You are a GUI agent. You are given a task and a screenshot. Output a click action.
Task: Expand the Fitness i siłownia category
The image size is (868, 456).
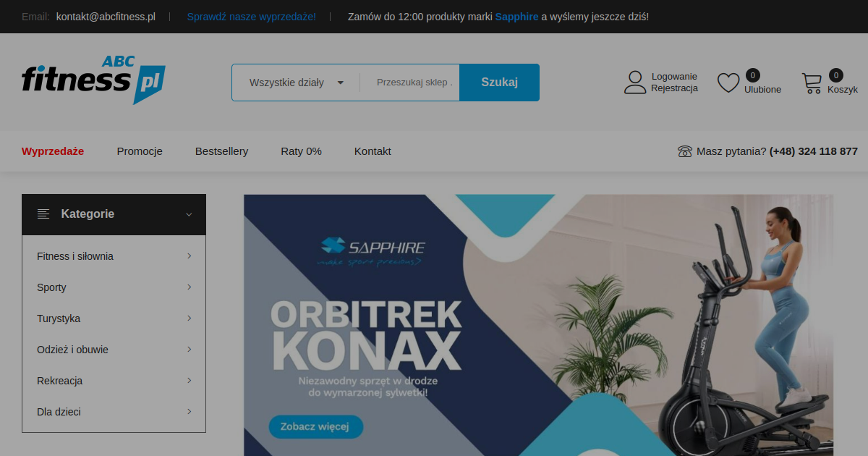point(114,256)
